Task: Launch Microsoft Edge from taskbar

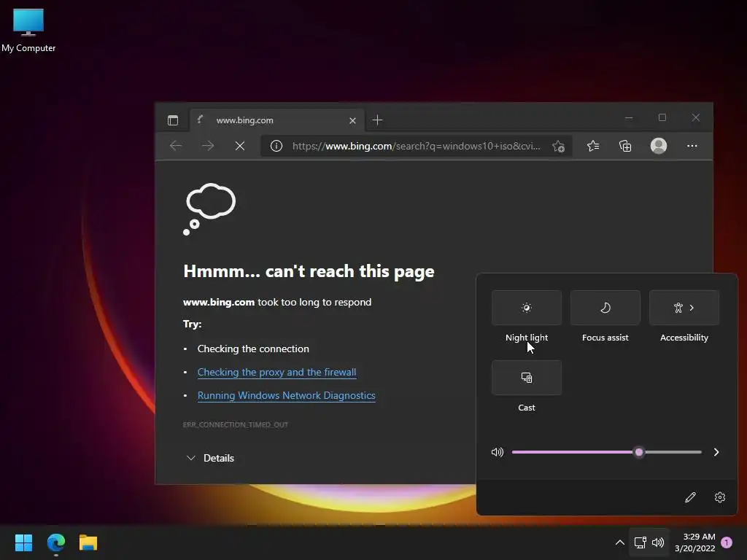Action: tap(56, 542)
